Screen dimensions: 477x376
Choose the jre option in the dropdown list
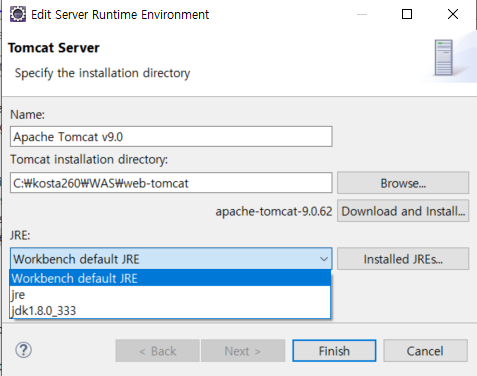170,295
